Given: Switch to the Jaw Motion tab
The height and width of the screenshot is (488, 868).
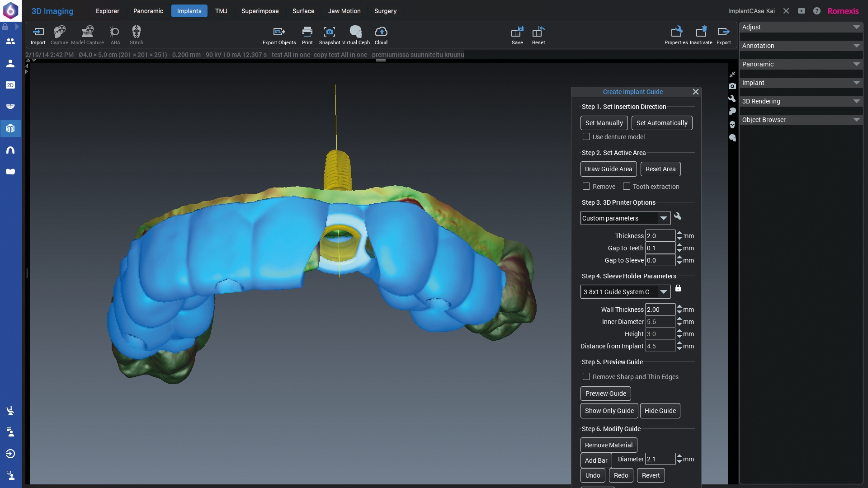Looking at the screenshot, I should tap(344, 11).
